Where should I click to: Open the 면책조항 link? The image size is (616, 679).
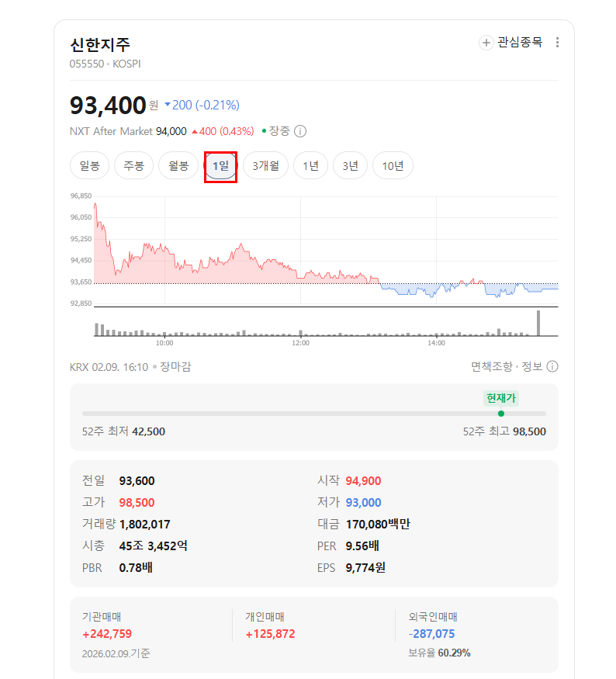(492, 367)
